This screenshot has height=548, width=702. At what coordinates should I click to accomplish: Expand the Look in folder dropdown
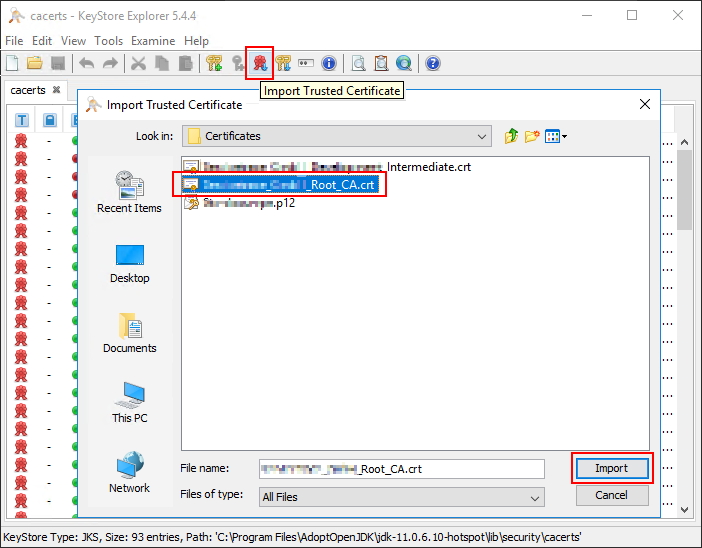pyautogui.click(x=483, y=136)
